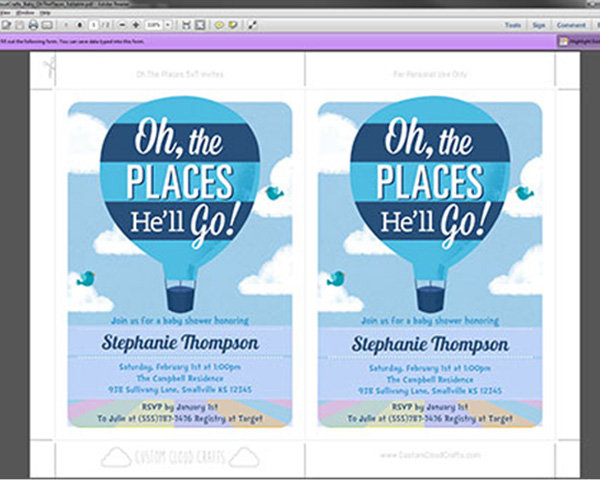Screen dimensions: 600x480
Task: Click the Saturday February 1st date line, right invite
Action: click(x=430, y=368)
